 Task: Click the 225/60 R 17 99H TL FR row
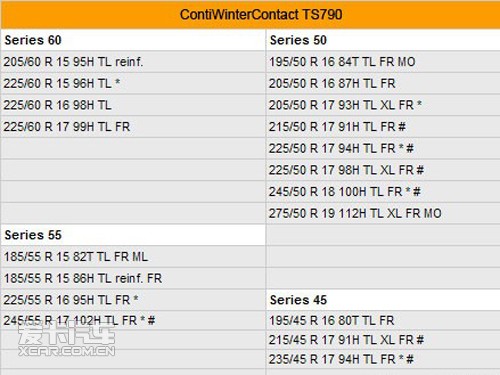click(133, 127)
